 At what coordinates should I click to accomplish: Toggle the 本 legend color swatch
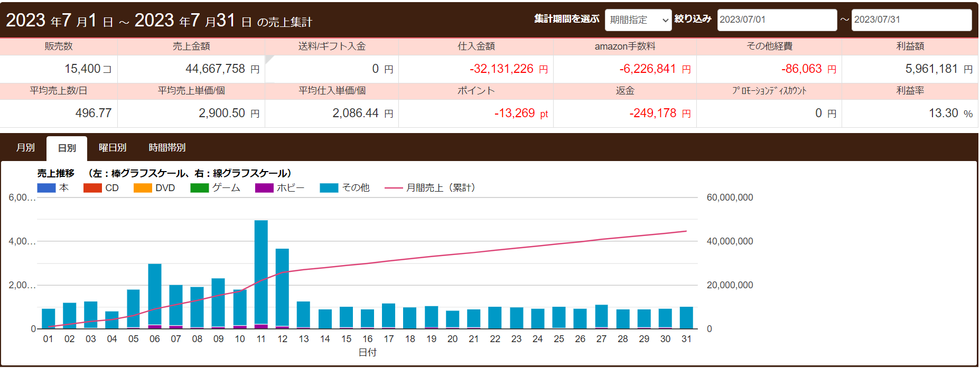click(46, 188)
